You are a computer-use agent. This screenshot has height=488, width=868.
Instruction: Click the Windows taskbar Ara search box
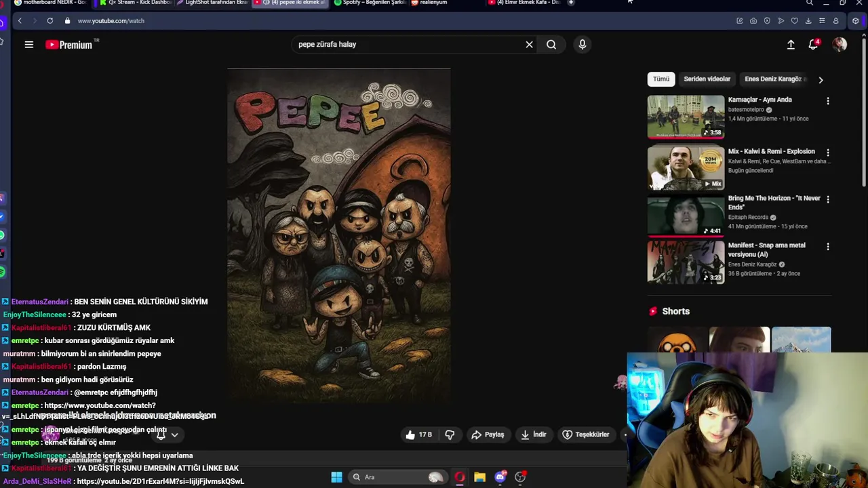coord(398,477)
